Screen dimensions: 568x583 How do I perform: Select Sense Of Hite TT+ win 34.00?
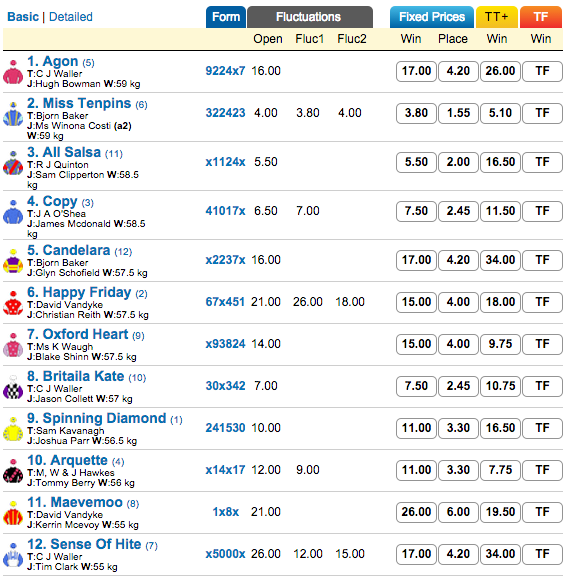500,554
